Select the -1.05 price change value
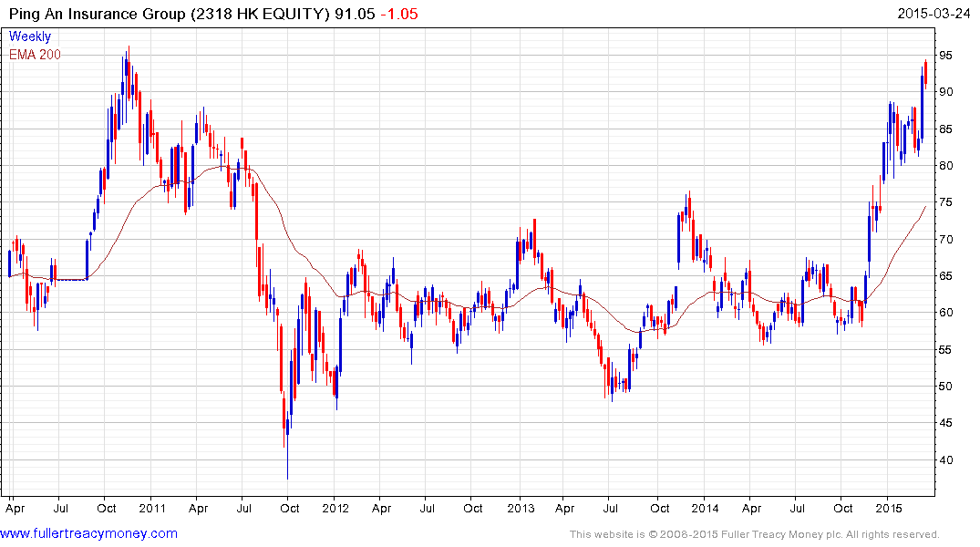This screenshot has width=980, height=547. coord(398,14)
